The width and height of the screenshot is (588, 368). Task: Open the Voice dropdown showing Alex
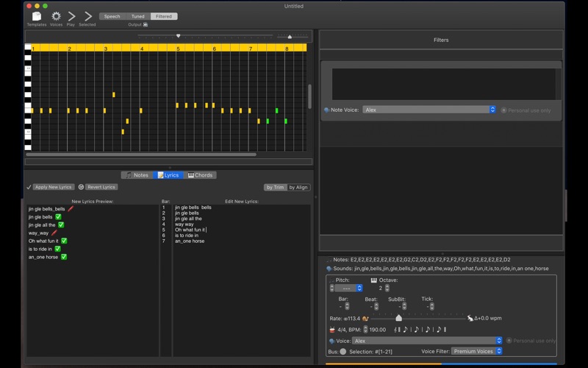[427, 341]
